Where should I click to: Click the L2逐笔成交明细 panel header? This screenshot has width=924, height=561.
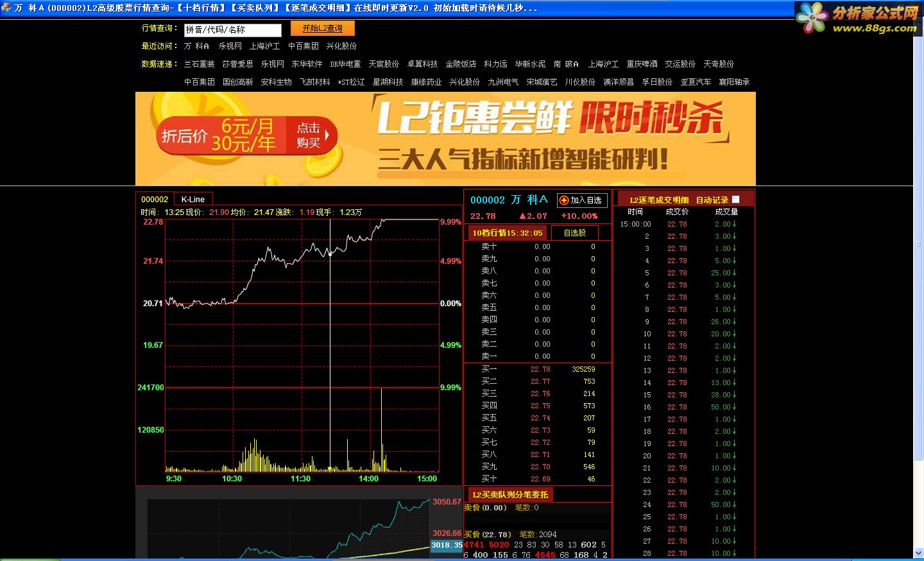click(x=659, y=200)
